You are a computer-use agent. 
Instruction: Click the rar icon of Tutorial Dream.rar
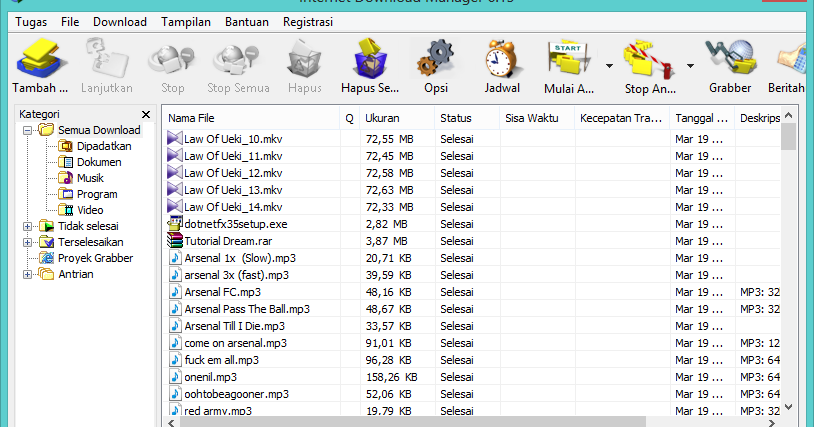tap(174, 240)
